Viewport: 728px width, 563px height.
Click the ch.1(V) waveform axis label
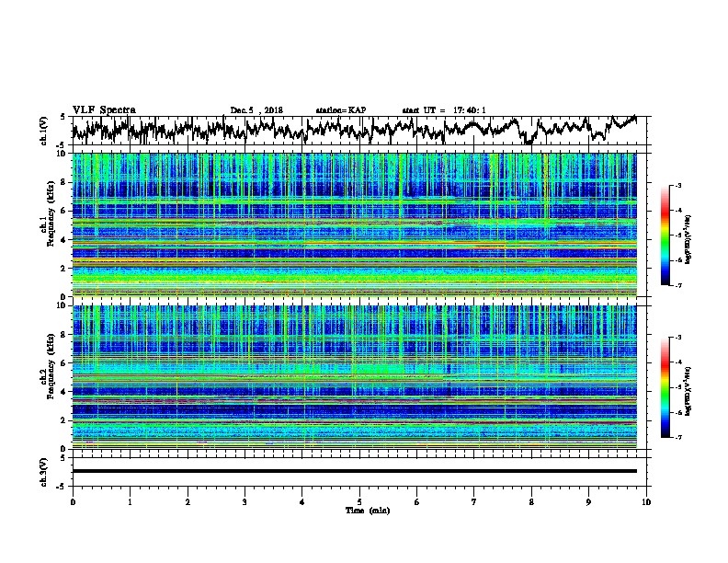[x=44, y=131]
